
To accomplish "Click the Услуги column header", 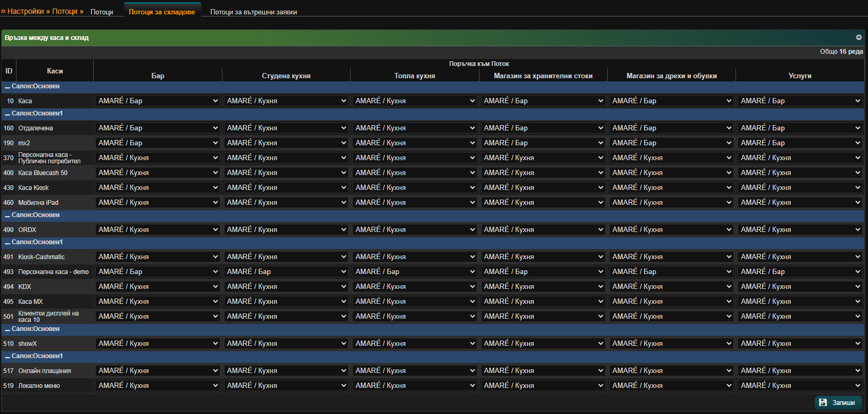I will point(800,76).
